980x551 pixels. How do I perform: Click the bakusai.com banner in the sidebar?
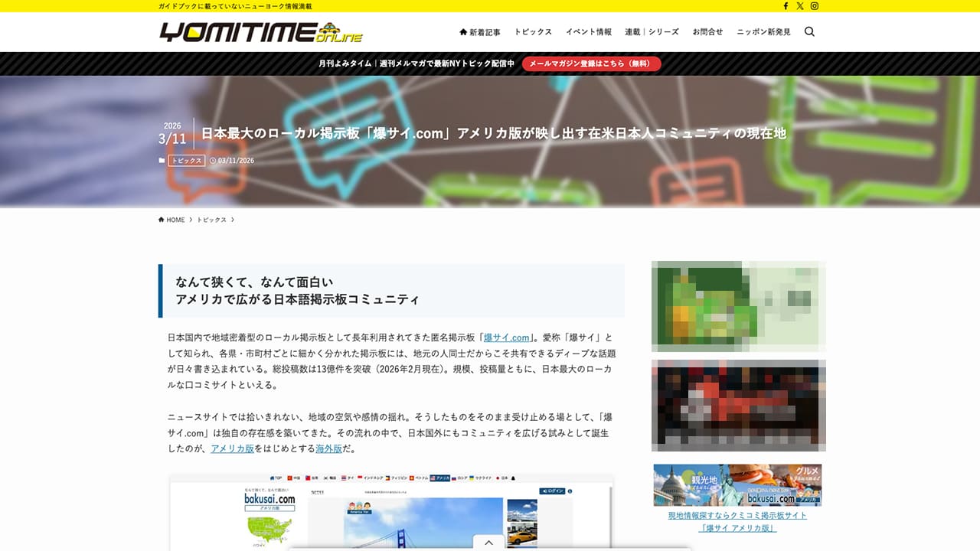(x=737, y=485)
